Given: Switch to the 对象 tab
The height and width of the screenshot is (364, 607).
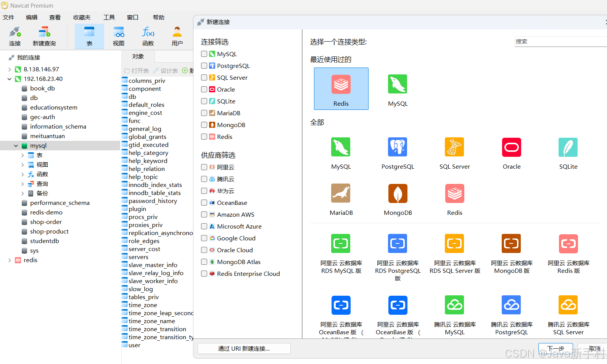Looking at the screenshot, I should click(x=138, y=56).
